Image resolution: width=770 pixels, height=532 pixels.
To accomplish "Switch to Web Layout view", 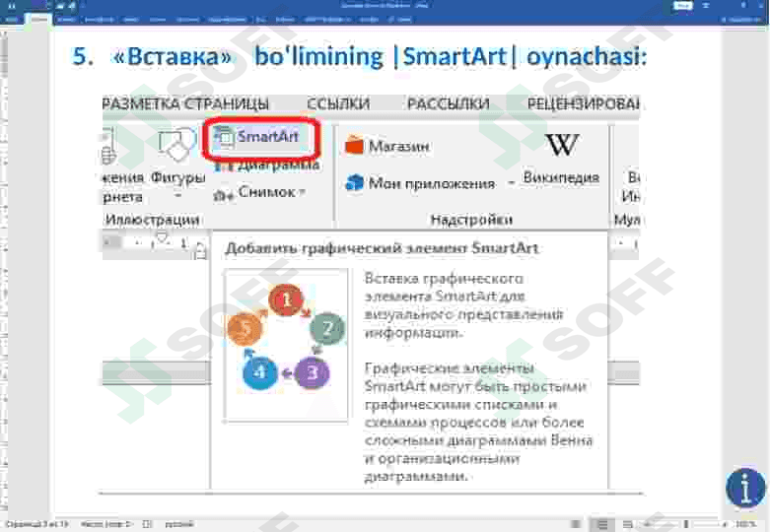I will coord(628,524).
